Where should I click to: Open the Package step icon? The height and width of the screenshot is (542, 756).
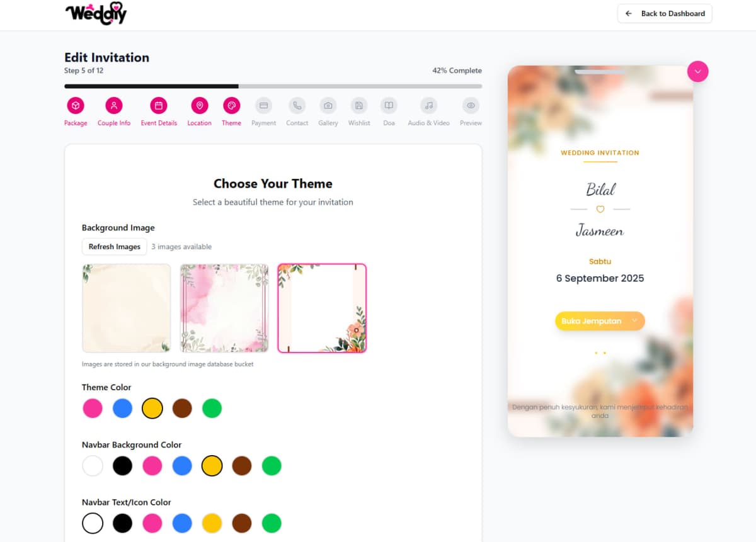tap(76, 106)
